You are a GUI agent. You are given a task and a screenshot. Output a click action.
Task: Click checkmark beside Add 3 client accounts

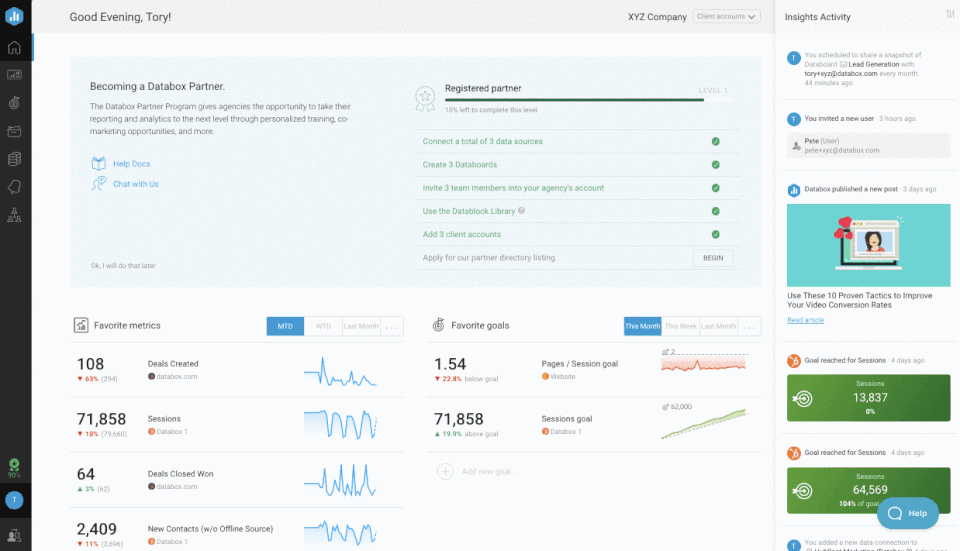[715, 234]
